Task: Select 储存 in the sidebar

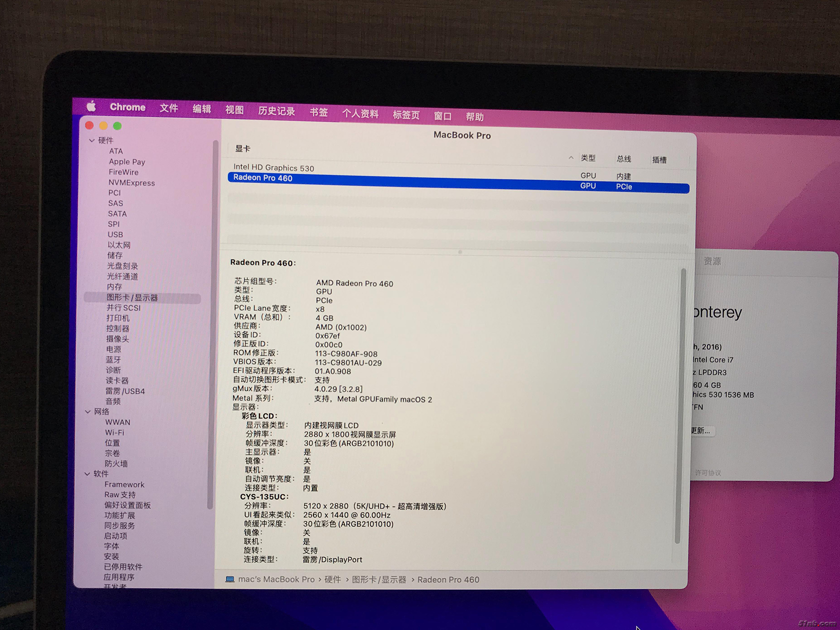Action: 115,255
